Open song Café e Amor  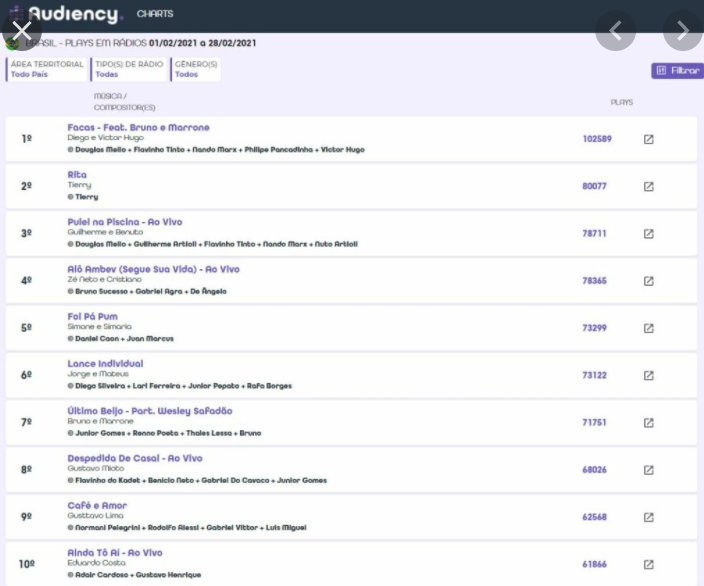pyautogui.click(x=97, y=506)
